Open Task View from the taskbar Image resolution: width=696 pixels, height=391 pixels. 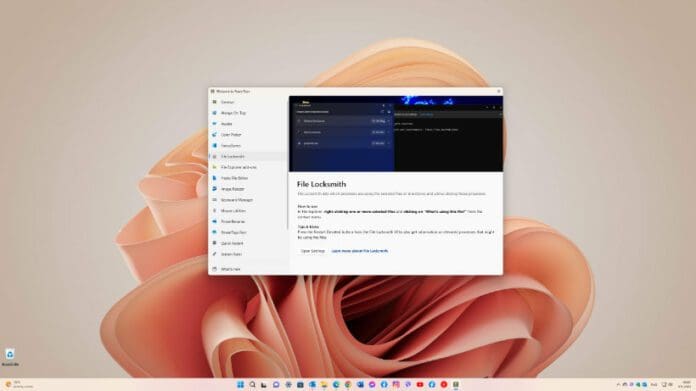264,384
